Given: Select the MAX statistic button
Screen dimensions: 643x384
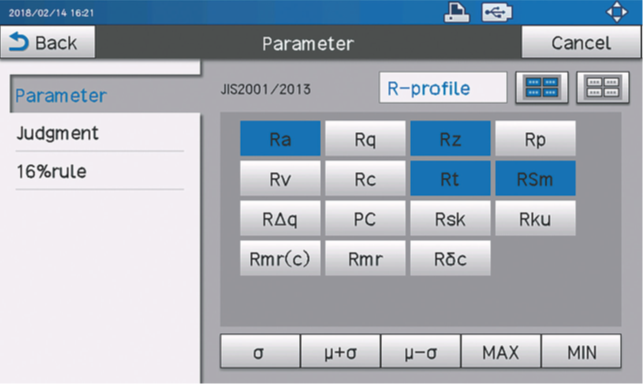Looking at the screenshot, I should click(x=501, y=351).
